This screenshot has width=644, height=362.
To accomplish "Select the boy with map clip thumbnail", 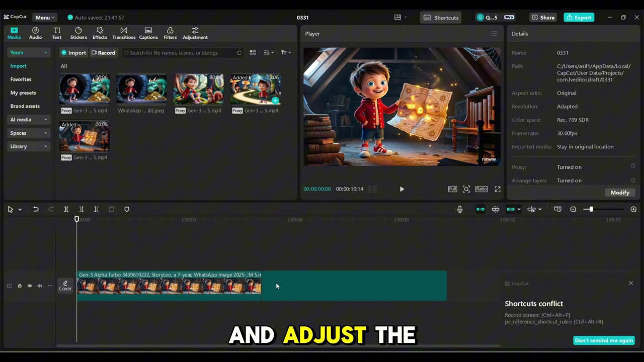I will (x=85, y=136).
